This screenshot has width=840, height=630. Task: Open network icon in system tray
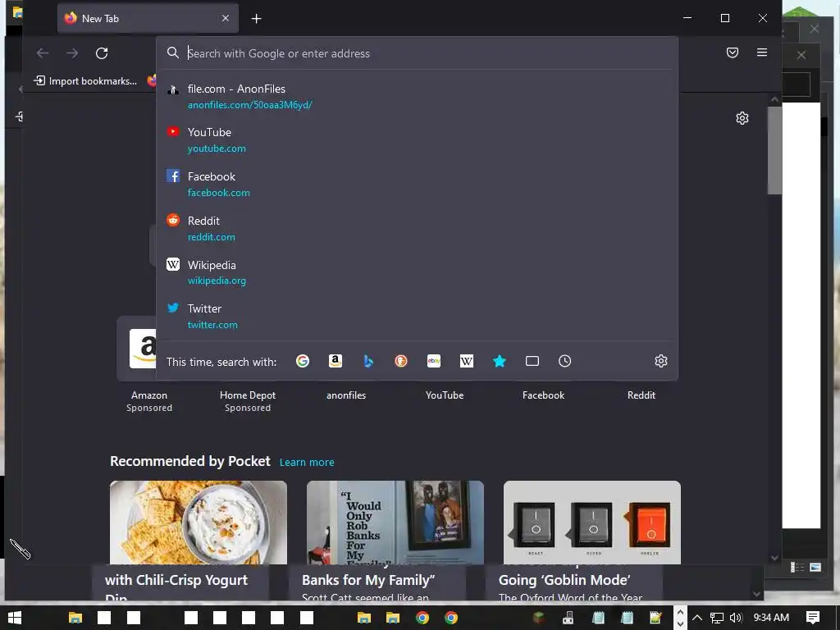[x=717, y=618]
